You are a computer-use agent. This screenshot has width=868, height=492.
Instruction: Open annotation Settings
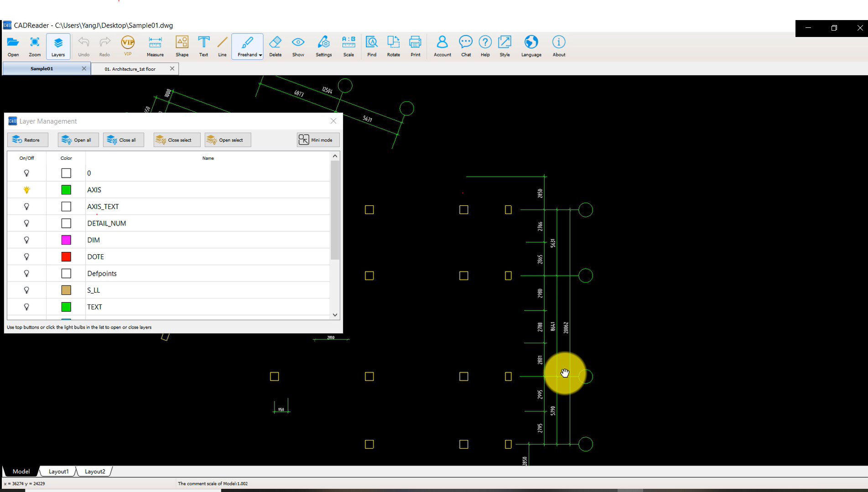(323, 46)
